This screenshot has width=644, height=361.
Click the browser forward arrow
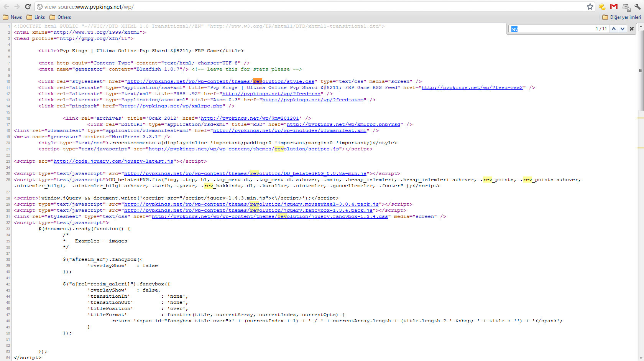coord(17,7)
